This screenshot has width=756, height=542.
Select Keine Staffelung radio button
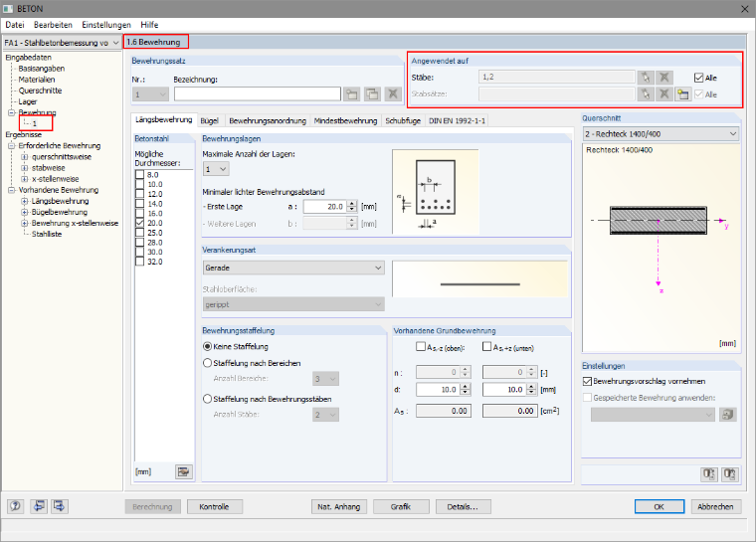coord(207,346)
